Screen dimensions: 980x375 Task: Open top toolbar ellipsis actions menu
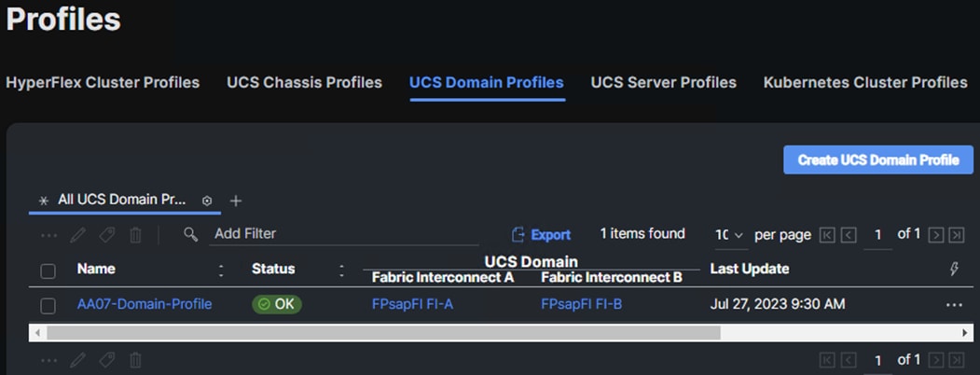[x=48, y=235]
